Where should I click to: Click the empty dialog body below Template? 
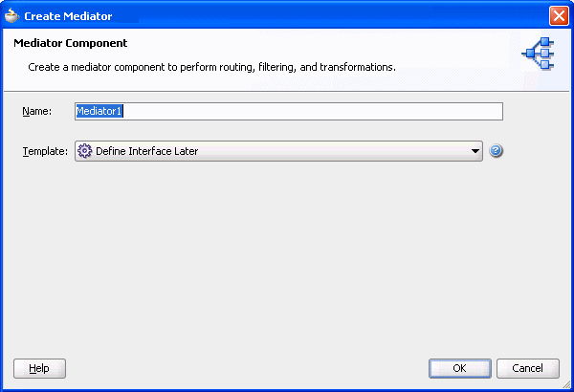tap(287, 258)
